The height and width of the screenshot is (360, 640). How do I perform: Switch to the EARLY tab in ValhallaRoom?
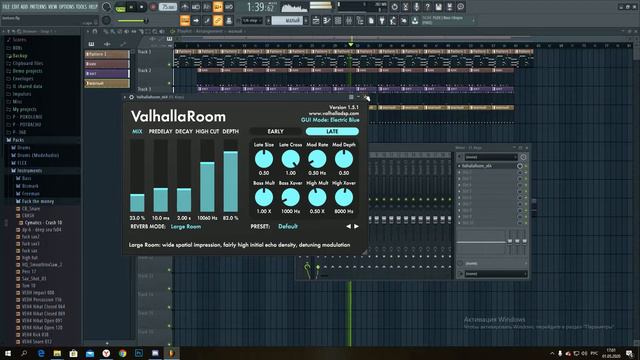coord(276,131)
